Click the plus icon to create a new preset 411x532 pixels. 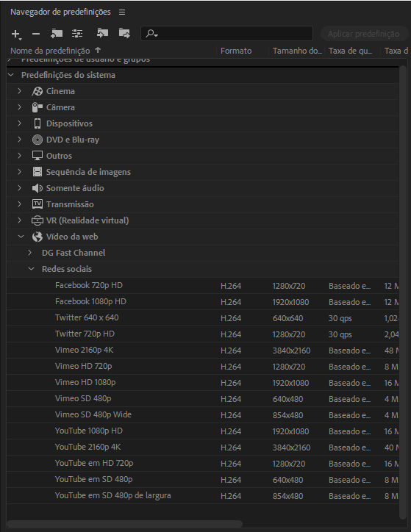pos(16,34)
